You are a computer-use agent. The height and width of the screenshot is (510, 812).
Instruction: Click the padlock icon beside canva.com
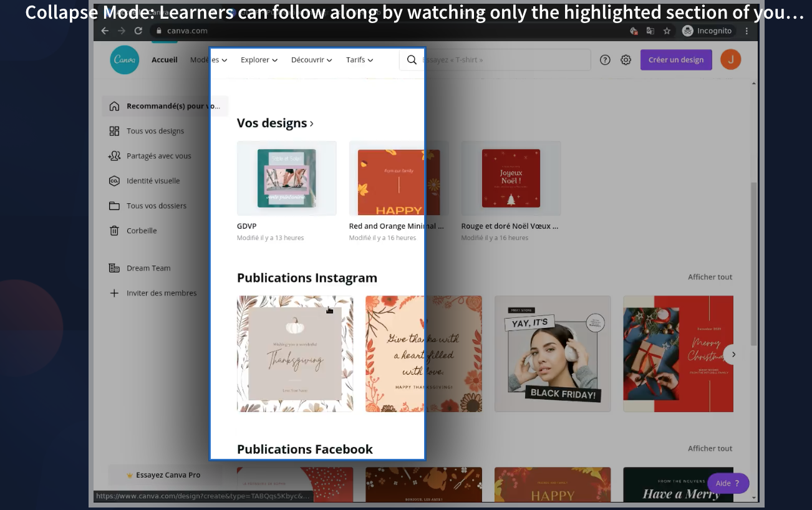pos(159,31)
